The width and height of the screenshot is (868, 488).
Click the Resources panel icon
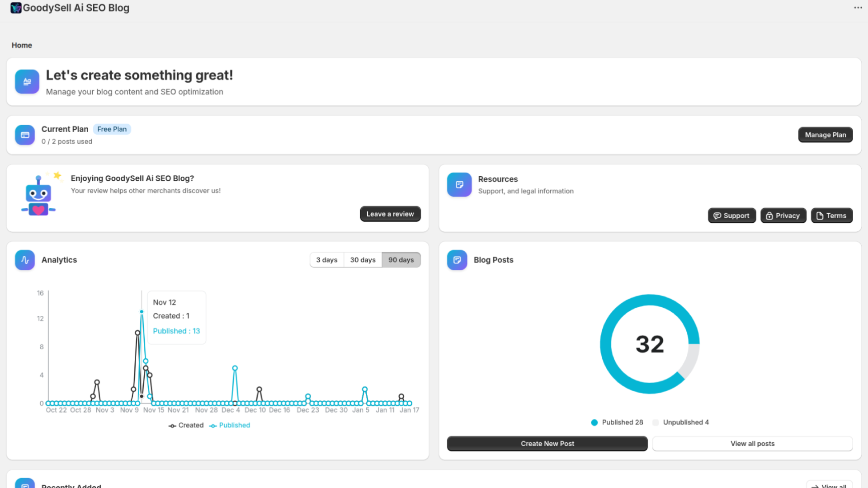pyautogui.click(x=459, y=184)
